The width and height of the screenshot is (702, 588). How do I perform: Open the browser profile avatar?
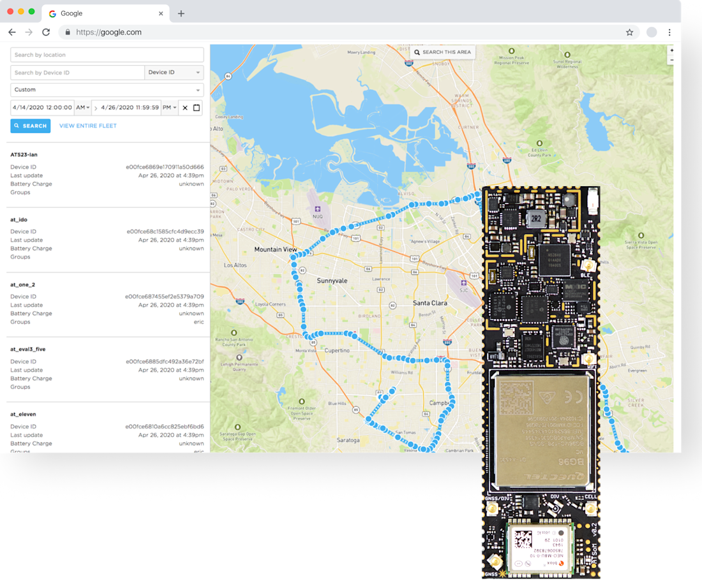point(652,33)
